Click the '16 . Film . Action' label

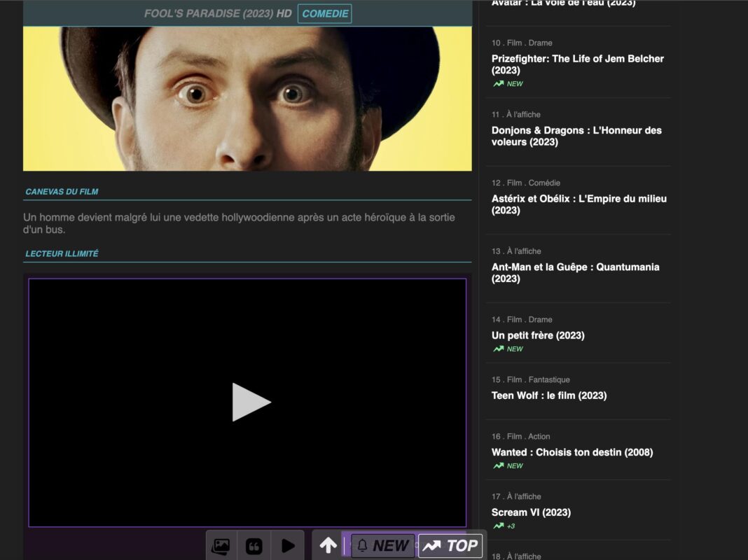pos(520,437)
